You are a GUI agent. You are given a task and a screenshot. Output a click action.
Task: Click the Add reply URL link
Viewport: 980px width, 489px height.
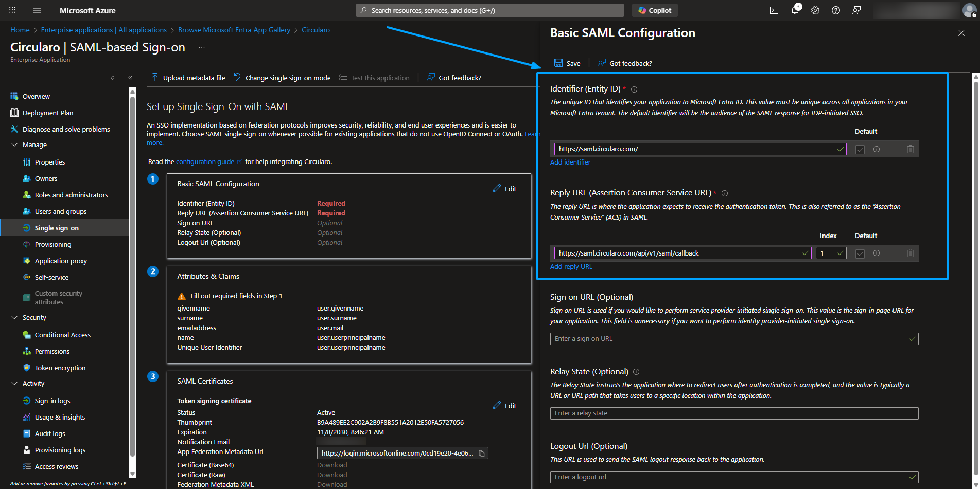[x=571, y=266]
